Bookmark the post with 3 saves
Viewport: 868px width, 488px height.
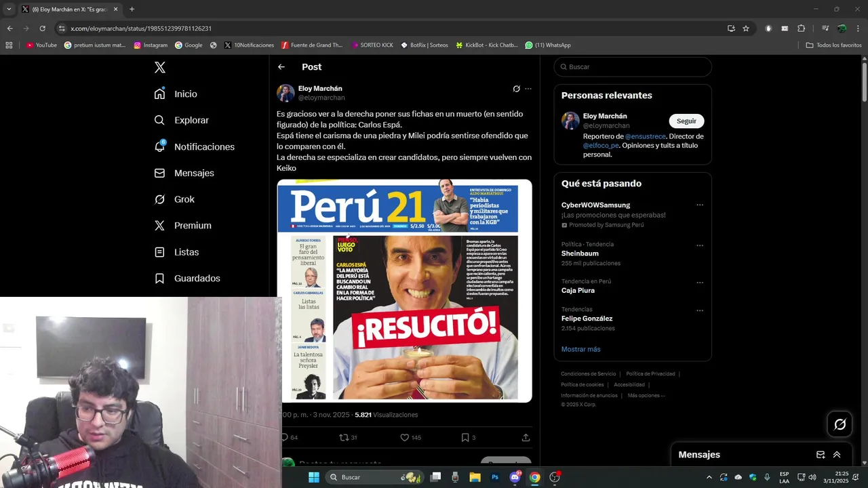pos(468,437)
